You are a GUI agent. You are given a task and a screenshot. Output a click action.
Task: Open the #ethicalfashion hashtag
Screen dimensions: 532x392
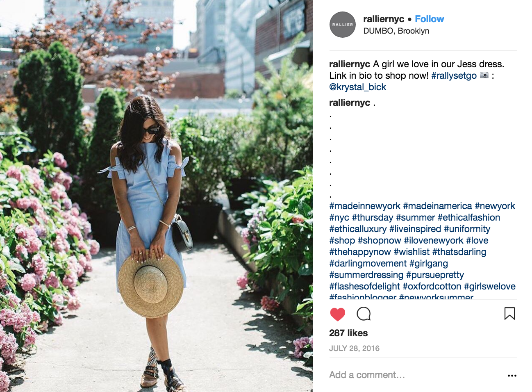pyautogui.click(x=469, y=217)
